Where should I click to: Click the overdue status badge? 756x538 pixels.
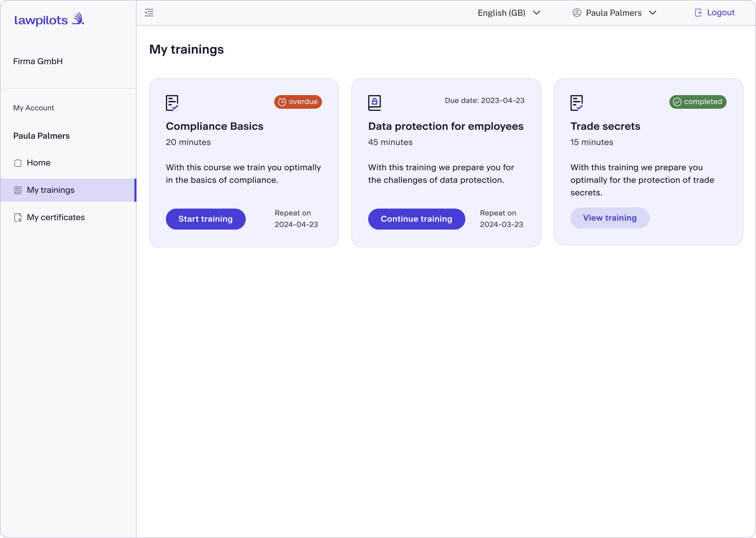[298, 102]
